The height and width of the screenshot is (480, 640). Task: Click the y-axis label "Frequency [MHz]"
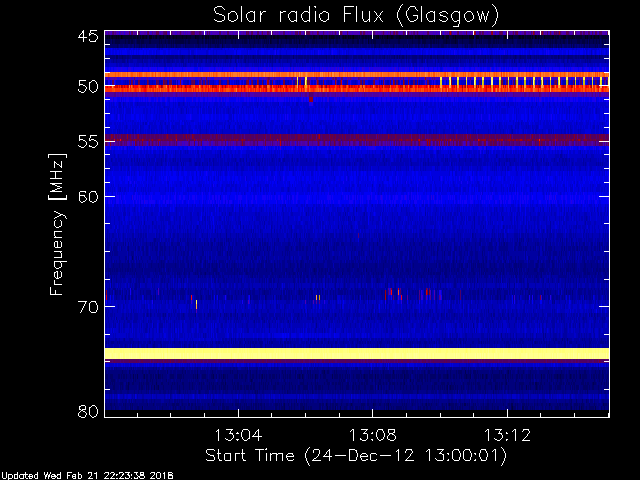tap(57, 224)
